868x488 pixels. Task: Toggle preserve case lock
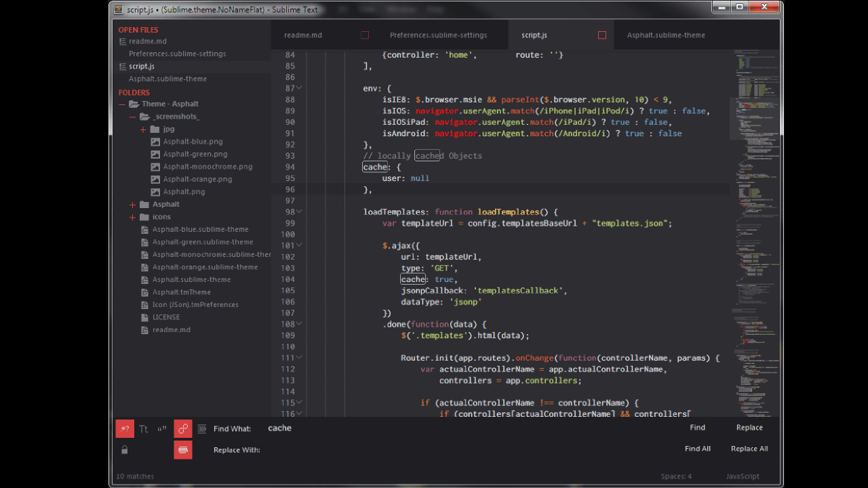coord(124,450)
